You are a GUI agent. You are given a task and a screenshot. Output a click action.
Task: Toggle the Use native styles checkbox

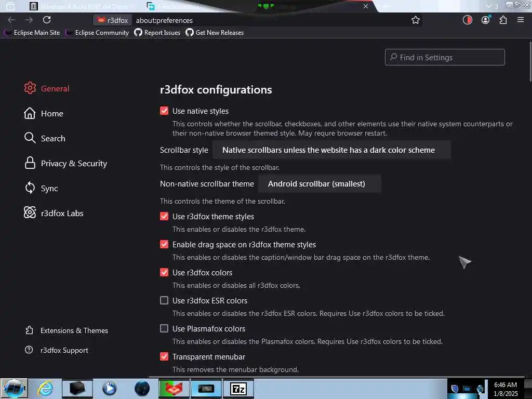(164, 111)
